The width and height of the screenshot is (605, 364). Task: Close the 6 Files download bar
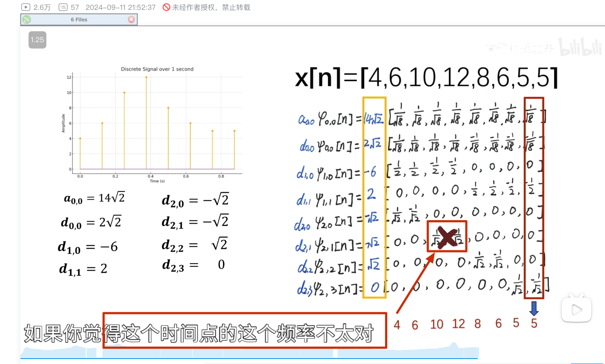[131, 19]
